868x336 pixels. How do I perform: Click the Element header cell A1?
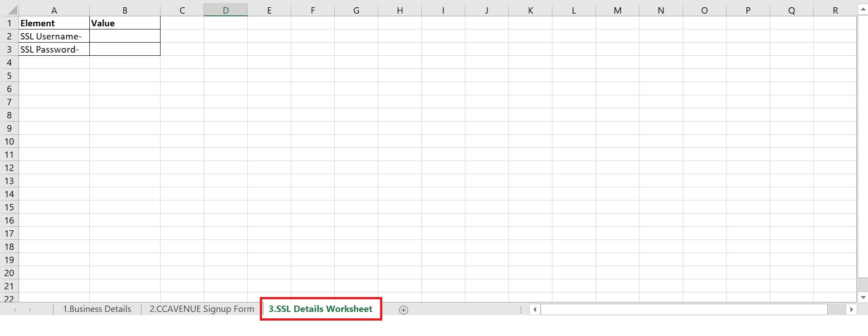pos(54,23)
